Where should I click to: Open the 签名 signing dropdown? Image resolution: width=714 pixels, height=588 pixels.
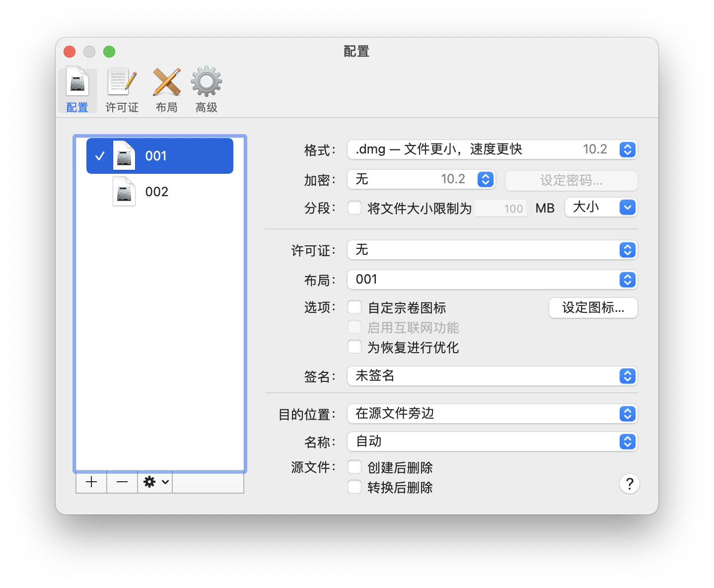coord(492,376)
